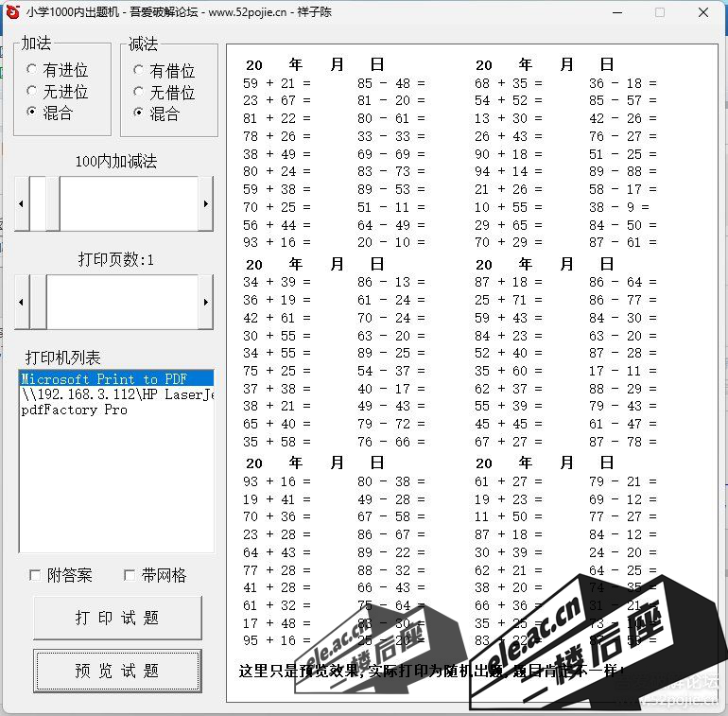The image size is (728, 716).
Task: Click the 预览试题 button
Action: click(x=117, y=671)
